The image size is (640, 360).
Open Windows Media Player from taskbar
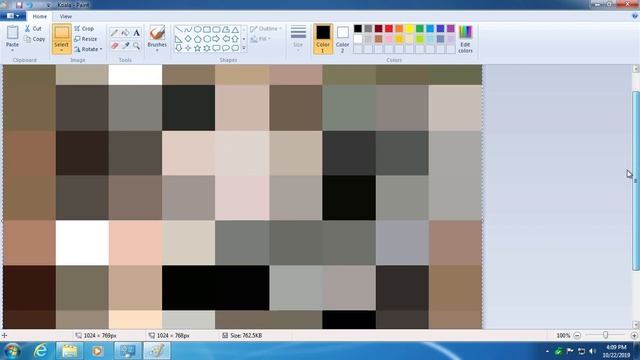click(97, 351)
